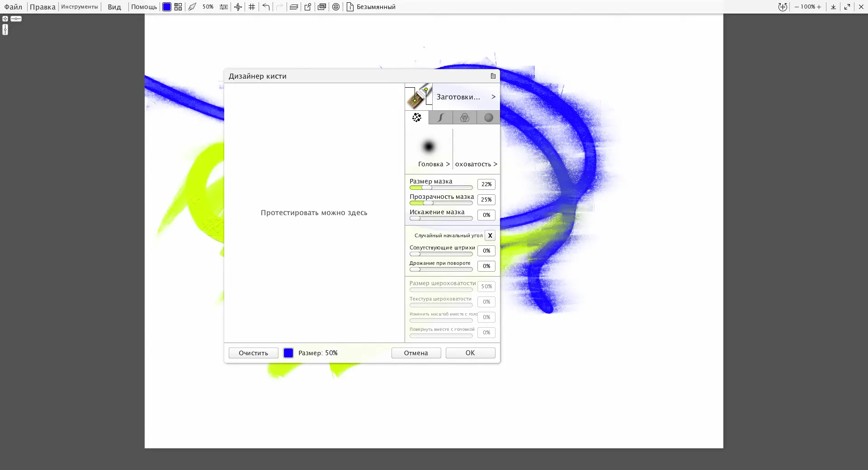
Task: Open the Файл menu
Action: [x=13, y=7]
